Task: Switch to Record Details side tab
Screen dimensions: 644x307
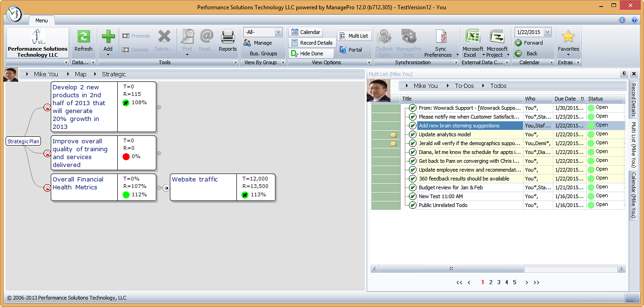Action: point(633,100)
